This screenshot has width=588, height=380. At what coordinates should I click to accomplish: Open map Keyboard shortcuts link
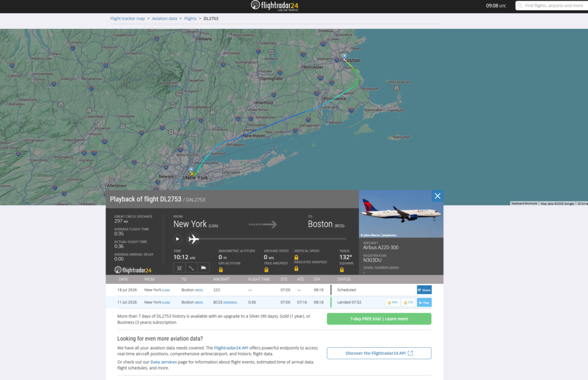click(524, 204)
